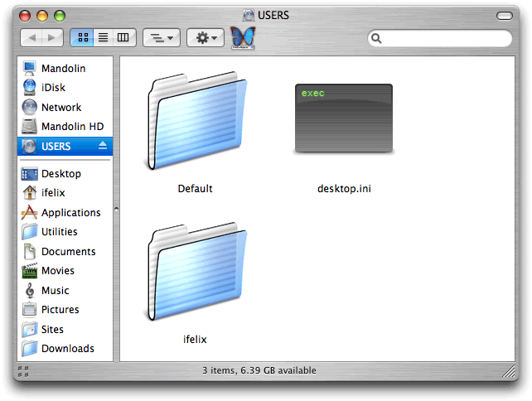Viewport: 532px width, 401px height.
Task: Click the Back navigation button
Action: click(31, 37)
